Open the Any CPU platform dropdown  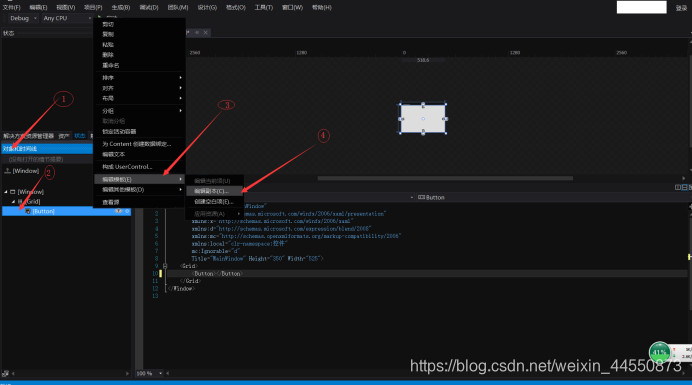tap(67, 18)
